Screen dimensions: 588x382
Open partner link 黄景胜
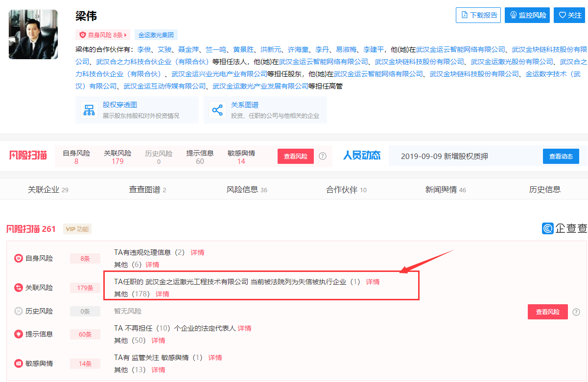click(243, 50)
